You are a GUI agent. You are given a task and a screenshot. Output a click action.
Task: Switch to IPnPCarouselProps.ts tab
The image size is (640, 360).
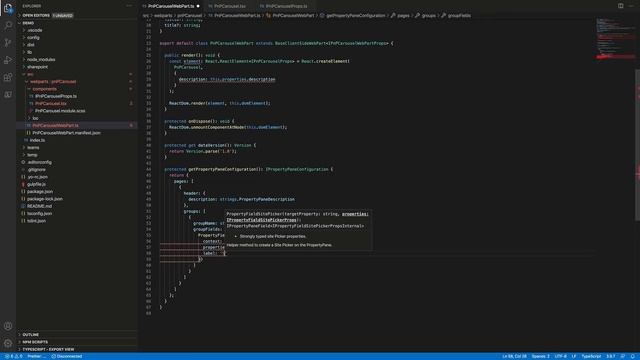click(287, 6)
